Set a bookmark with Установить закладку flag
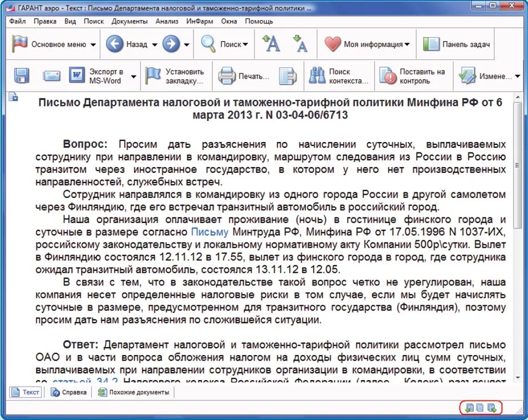Screen dimensions: 528x420 click(x=175, y=76)
